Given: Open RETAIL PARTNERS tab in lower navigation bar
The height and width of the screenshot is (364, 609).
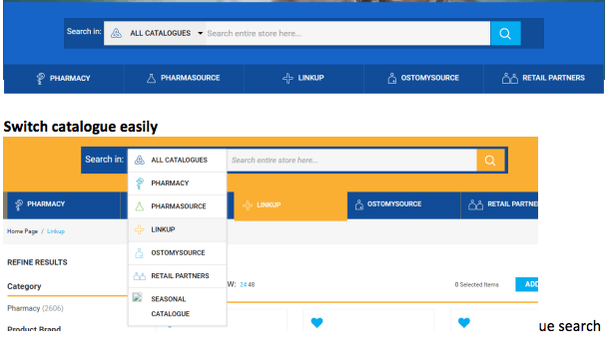Looking at the screenshot, I should pos(499,204).
